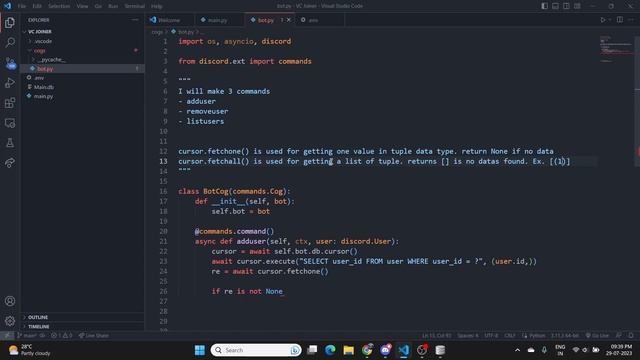Click the editor minimap code overview

pyautogui.click(x=616, y=49)
